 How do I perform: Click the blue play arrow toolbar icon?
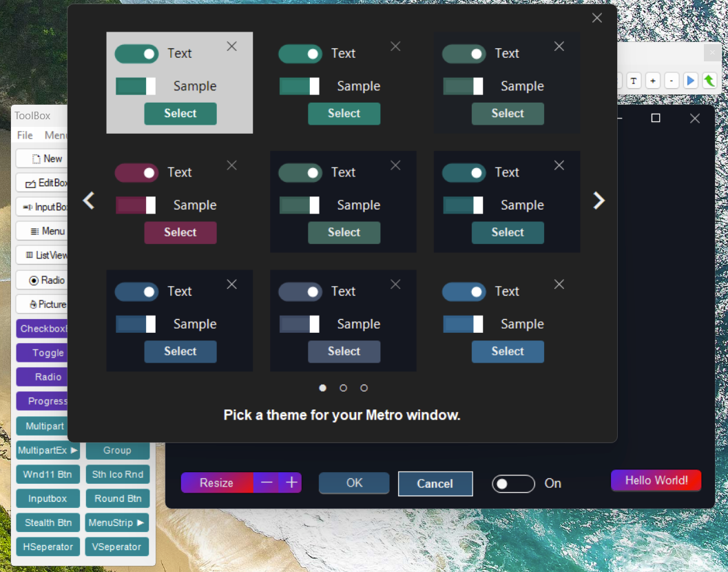(690, 81)
